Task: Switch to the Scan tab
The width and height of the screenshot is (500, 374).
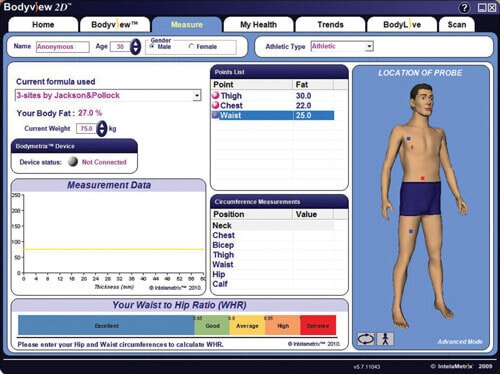Action: (457, 25)
